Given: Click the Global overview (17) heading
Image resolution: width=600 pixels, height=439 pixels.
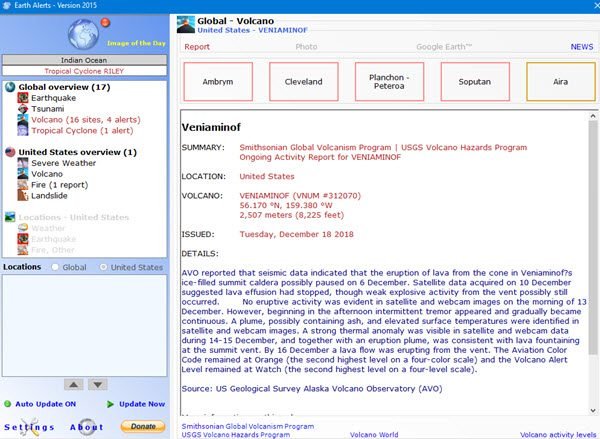Looking at the screenshot, I should tap(64, 87).
